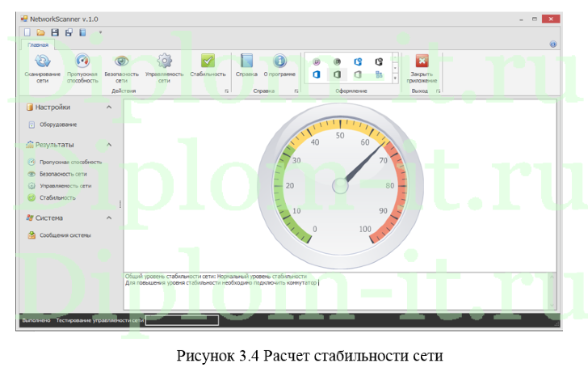Collapse the Система sidebar group
Viewport: 588px width, 372px height.
click(x=109, y=218)
